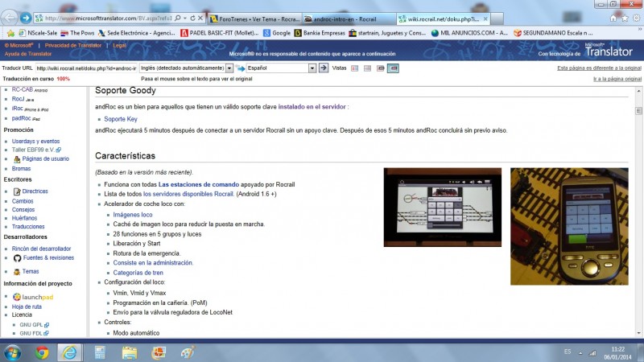
Task: Open the Paint palette icon in taskbar
Action: point(188,352)
